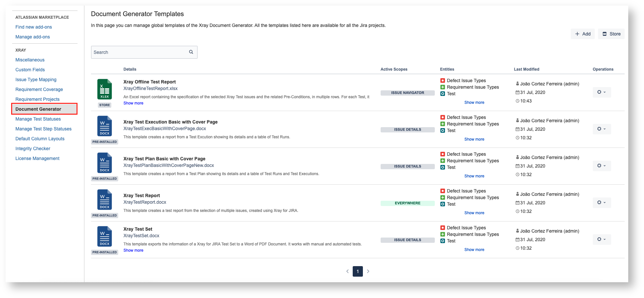Click the Xray Test Plan Basic with Cover Page title
This screenshot has height=298, width=644.
[x=164, y=159]
